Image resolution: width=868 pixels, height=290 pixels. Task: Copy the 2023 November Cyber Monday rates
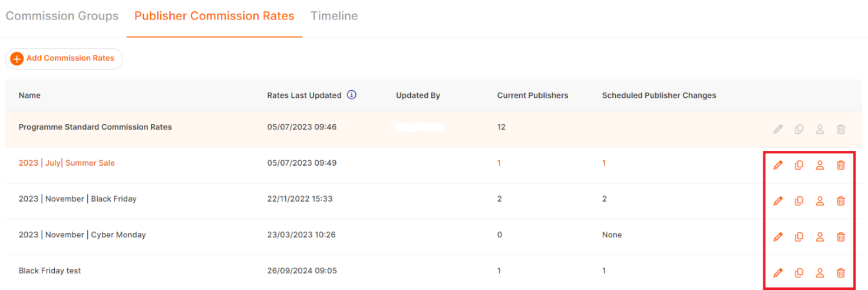coord(799,237)
